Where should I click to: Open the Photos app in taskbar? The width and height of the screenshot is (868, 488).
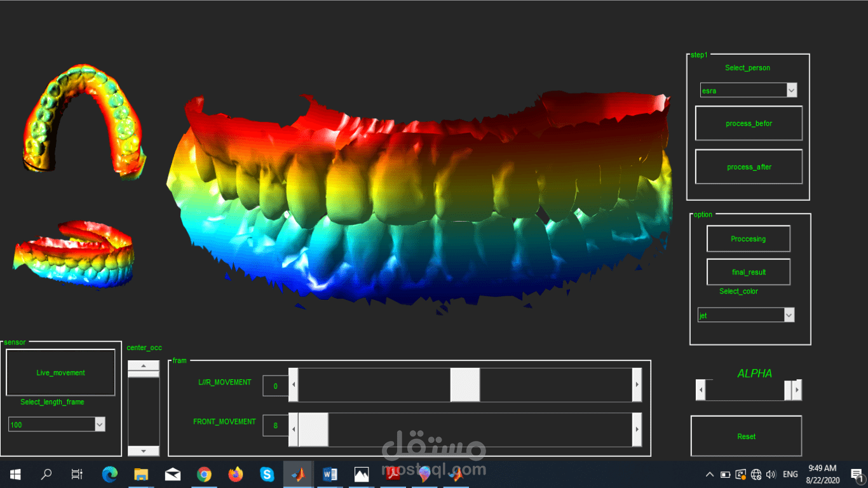tap(362, 474)
